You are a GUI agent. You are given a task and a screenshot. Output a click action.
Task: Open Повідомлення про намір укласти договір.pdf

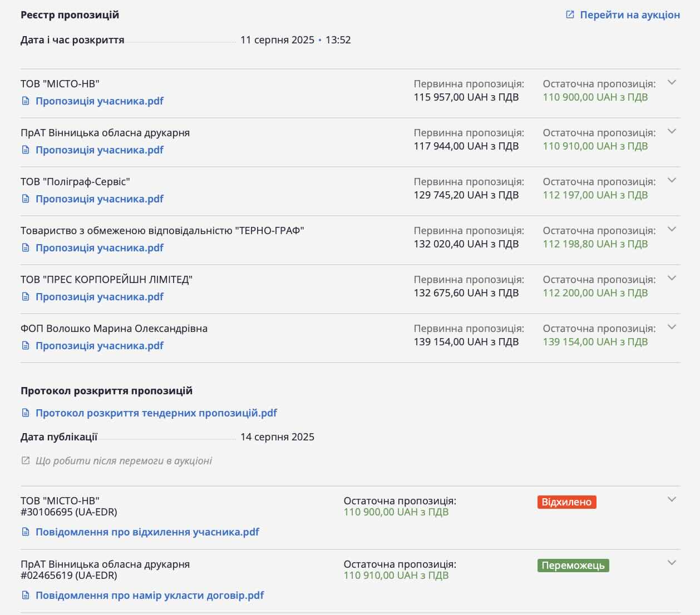[149, 596]
